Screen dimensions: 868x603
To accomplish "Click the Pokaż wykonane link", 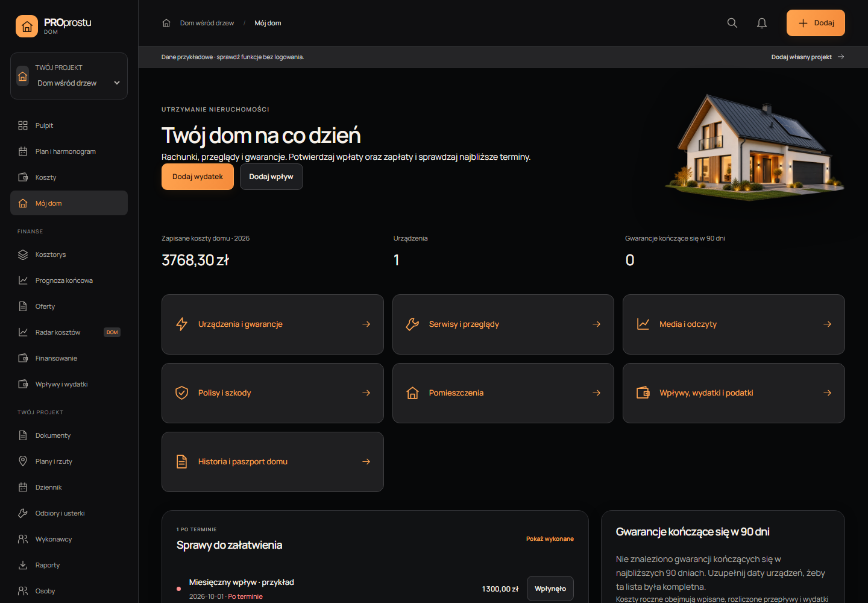I will pos(550,539).
